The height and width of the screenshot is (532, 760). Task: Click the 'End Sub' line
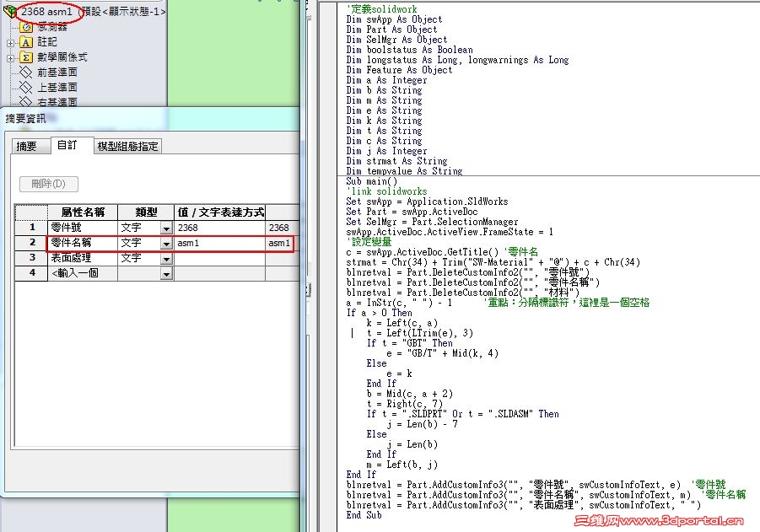tap(364, 515)
